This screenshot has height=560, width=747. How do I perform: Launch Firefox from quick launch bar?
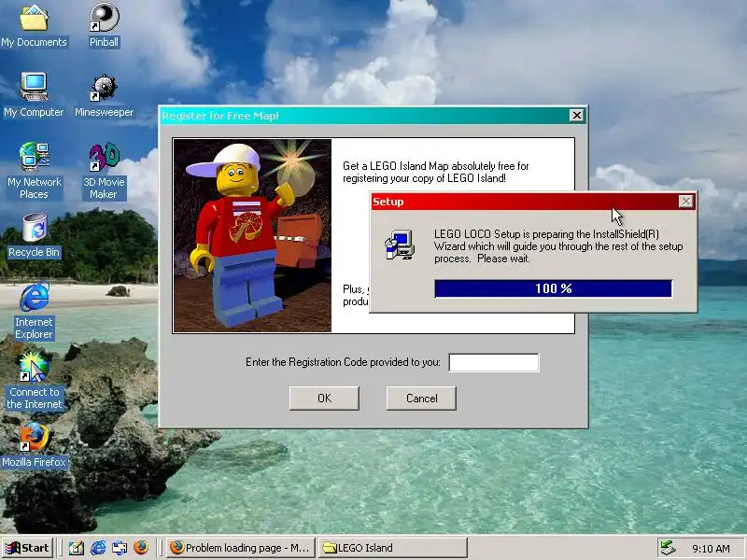tap(141, 548)
